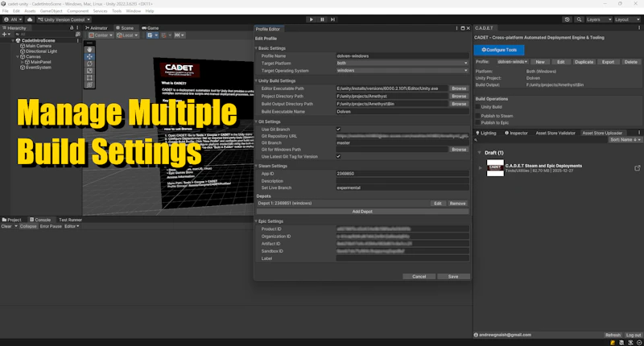The height and width of the screenshot is (346, 644).
Task: Click Cancel in the Profile Editor
Action: [x=419, y=277]
